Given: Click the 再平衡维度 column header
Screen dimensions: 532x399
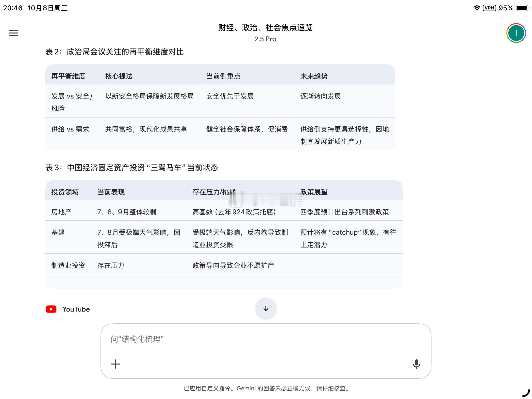Looking at the screenshot, I should coord(68,76).
